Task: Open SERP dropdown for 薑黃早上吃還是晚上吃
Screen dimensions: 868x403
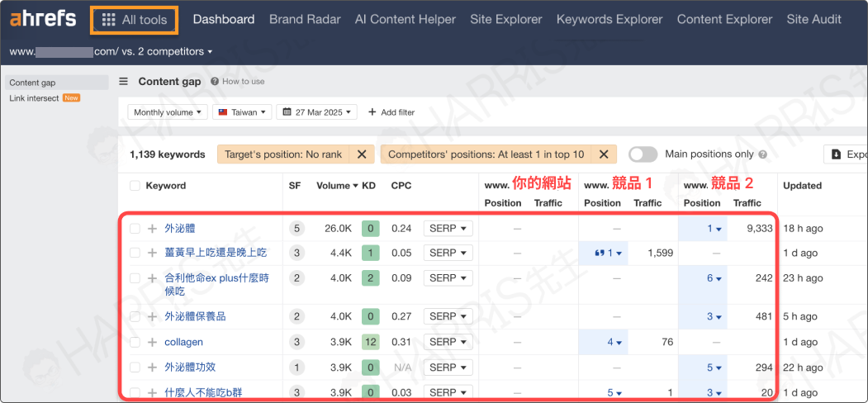Action: pos(448,253)
